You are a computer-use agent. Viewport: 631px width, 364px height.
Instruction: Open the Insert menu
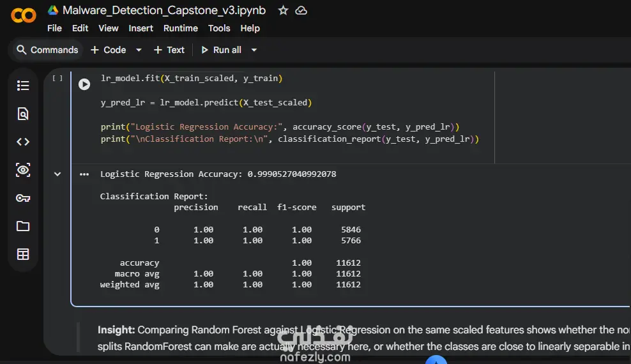pos(141,28)
